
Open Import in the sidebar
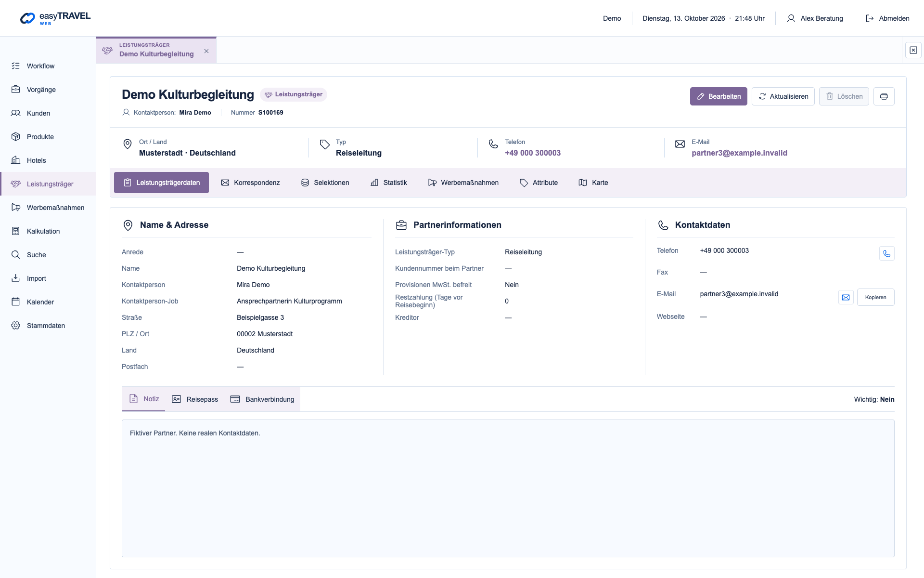[48, 278]
